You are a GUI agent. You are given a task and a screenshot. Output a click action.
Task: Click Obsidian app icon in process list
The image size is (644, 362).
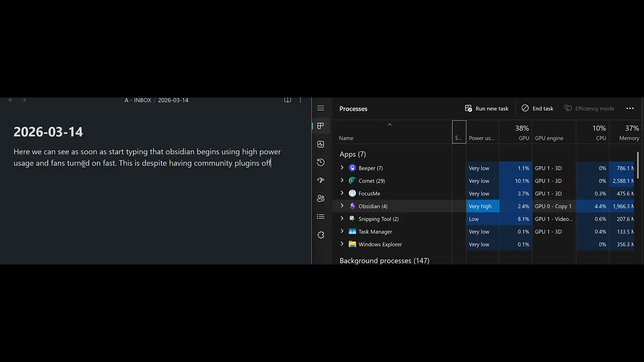coord(352,206)
